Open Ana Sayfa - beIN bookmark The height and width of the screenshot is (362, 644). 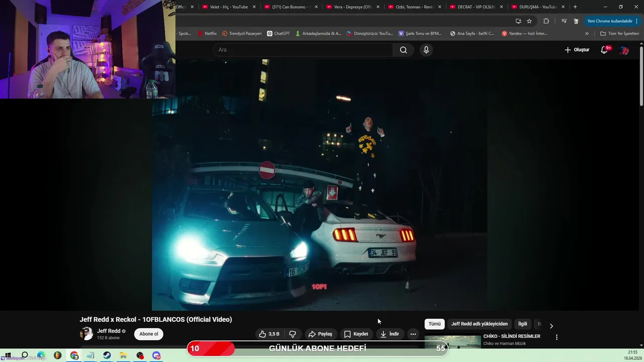(472, 34)
